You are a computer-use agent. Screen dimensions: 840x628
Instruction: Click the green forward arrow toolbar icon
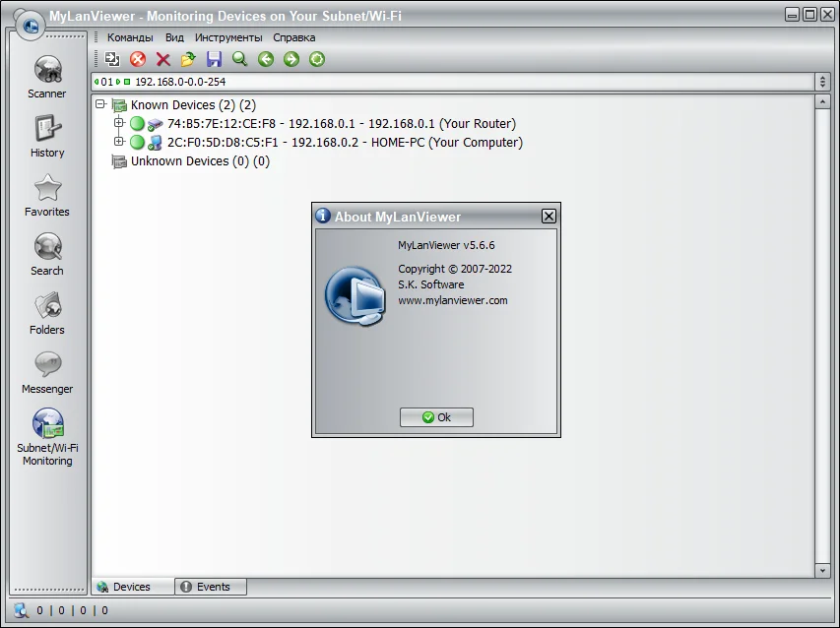click(x=291, y=59)
